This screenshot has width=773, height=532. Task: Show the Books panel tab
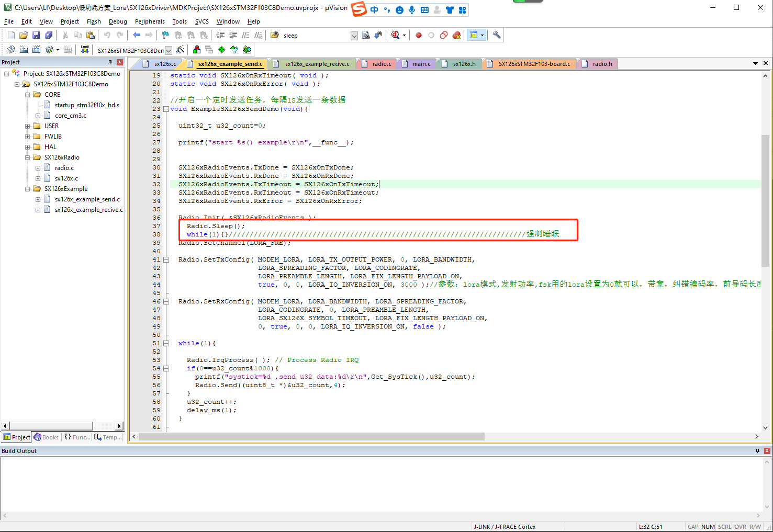[x=46, y=437]
